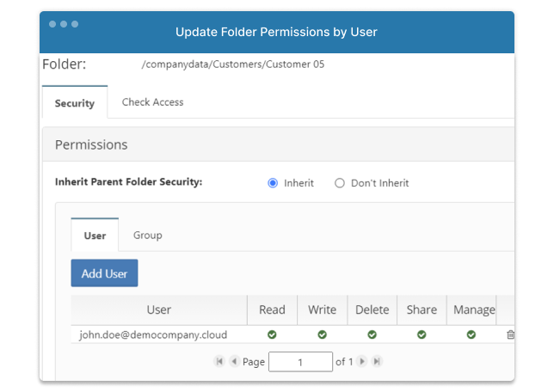Remove john.doe using the trash icon
This screenshot has width=554, height=392.
pos(510,334)
